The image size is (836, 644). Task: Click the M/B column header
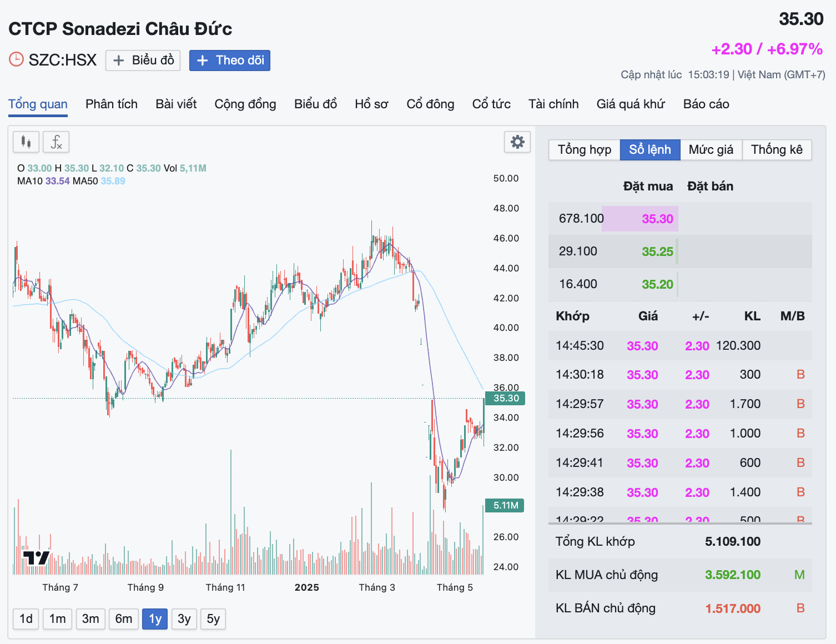tap(792, 316)
